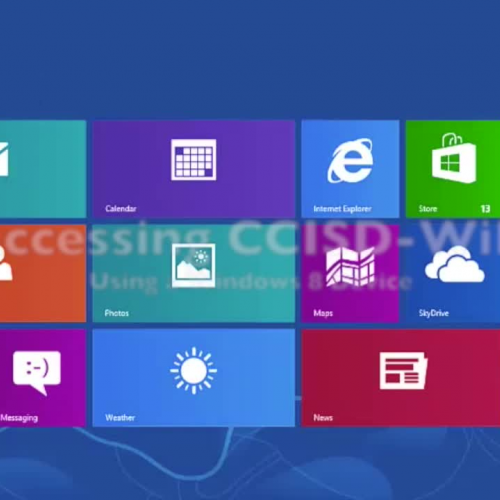This screenshot has width=500, height=500.
Task: Open the Photos tile picture icon
Action: click(x=194, y=265)
